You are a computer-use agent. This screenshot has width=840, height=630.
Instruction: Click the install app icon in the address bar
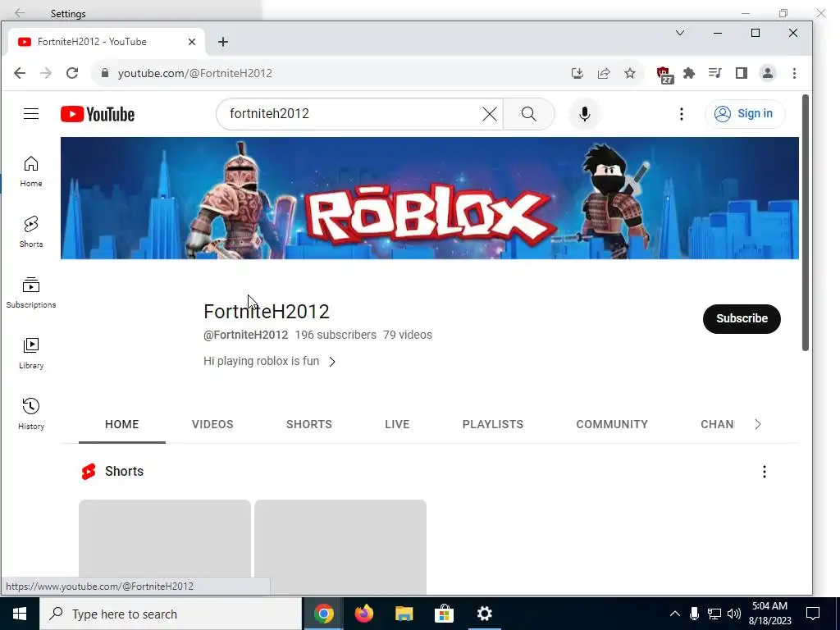click(x=577, y=73)
